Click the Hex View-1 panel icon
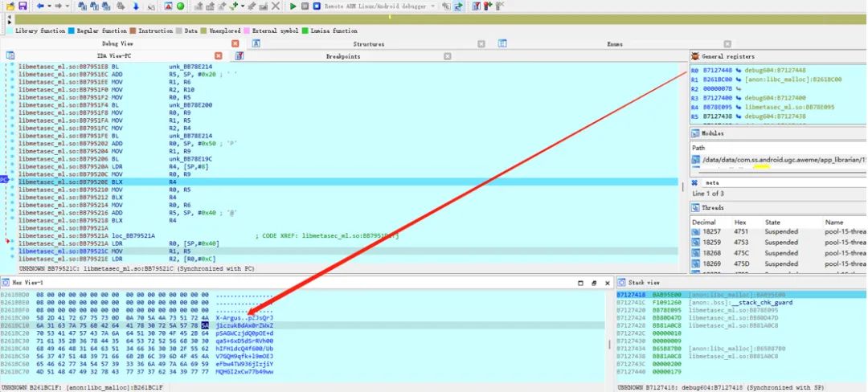 6,282
